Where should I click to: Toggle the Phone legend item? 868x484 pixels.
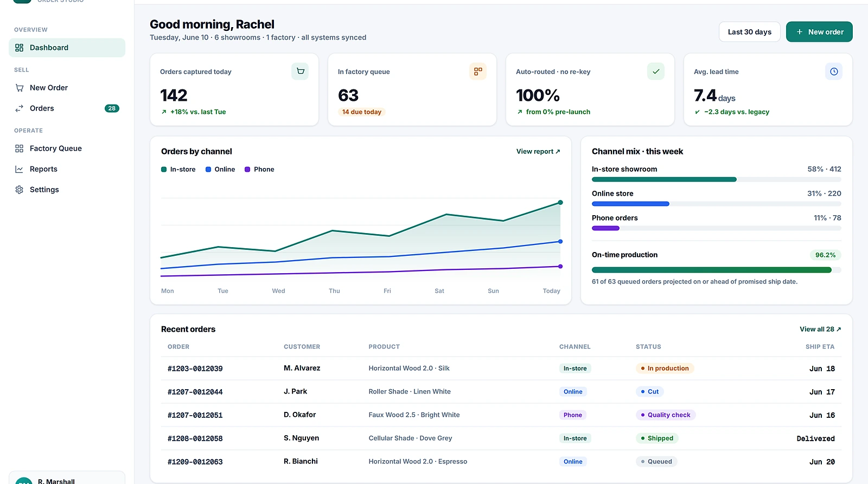click(x=259, y=170)
